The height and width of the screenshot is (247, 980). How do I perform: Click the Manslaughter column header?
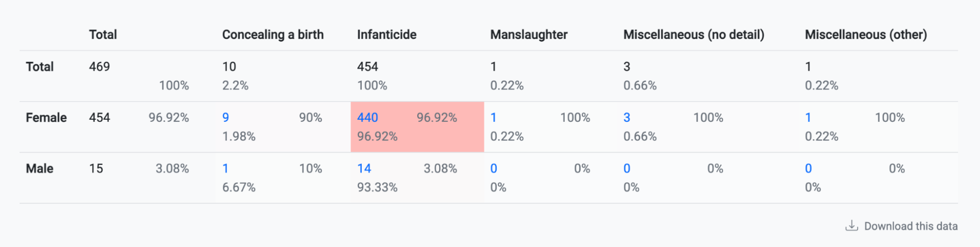tap(528, 34)
